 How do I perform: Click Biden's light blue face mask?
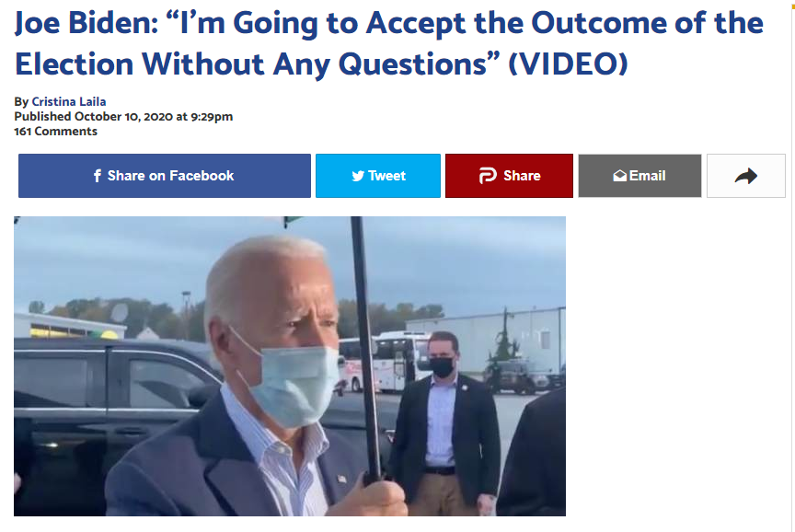291,383
